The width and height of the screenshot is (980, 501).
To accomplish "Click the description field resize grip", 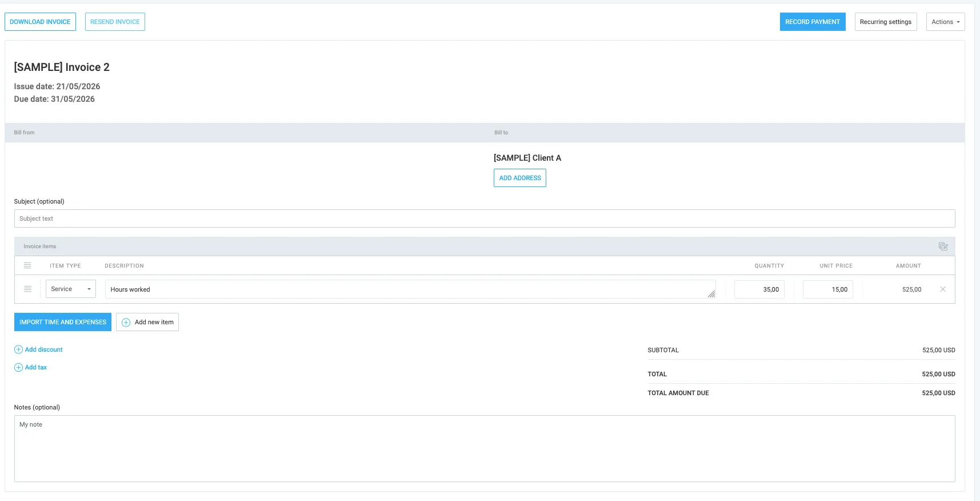I will click(x=711, y=294).
